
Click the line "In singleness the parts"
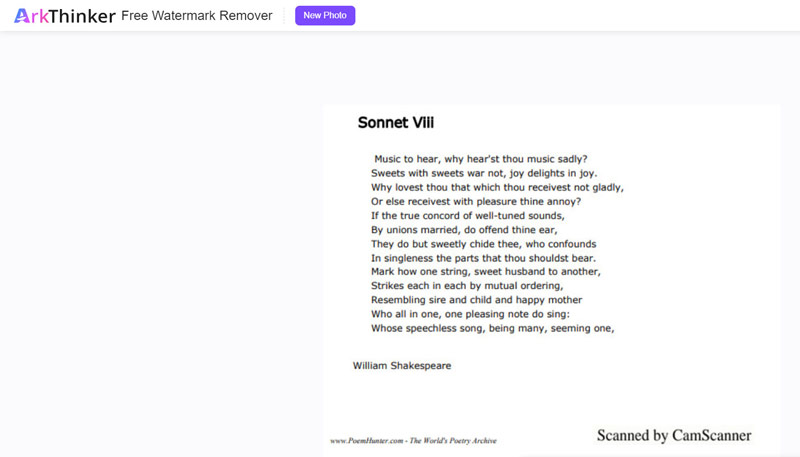click(484, 258)
